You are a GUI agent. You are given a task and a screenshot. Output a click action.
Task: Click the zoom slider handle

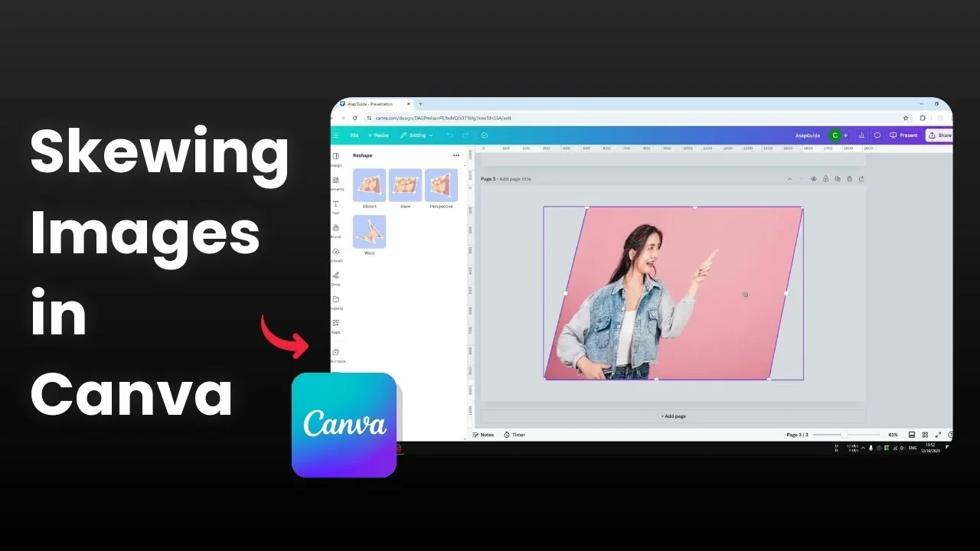[x=844, y=435]
